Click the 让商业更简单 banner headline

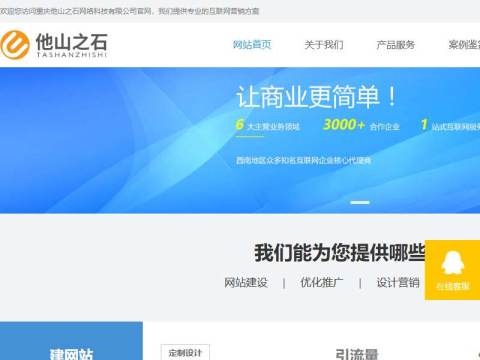317,97
